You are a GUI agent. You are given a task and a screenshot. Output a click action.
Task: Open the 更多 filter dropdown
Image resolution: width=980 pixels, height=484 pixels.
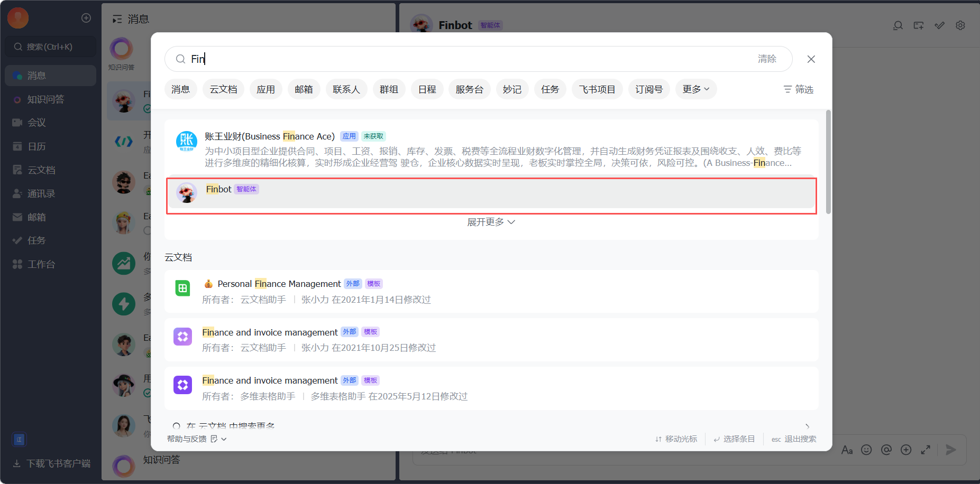(x=696, y=89)
